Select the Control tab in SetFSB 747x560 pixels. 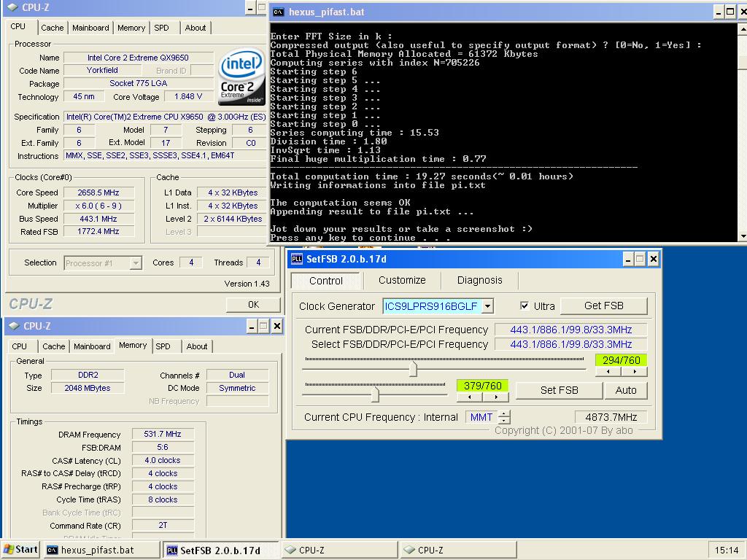tap(326, 281)
